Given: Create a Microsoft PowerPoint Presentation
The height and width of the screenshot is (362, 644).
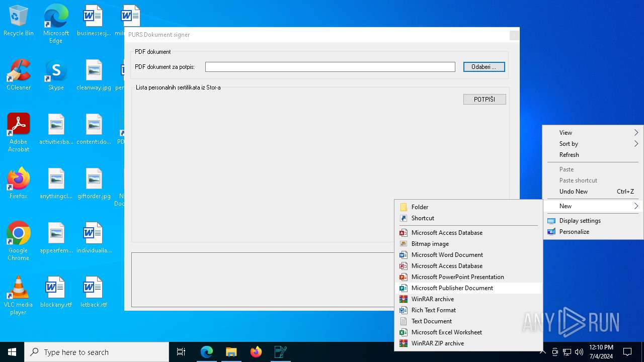Looking at the screenshot, I should pos(468,277).
